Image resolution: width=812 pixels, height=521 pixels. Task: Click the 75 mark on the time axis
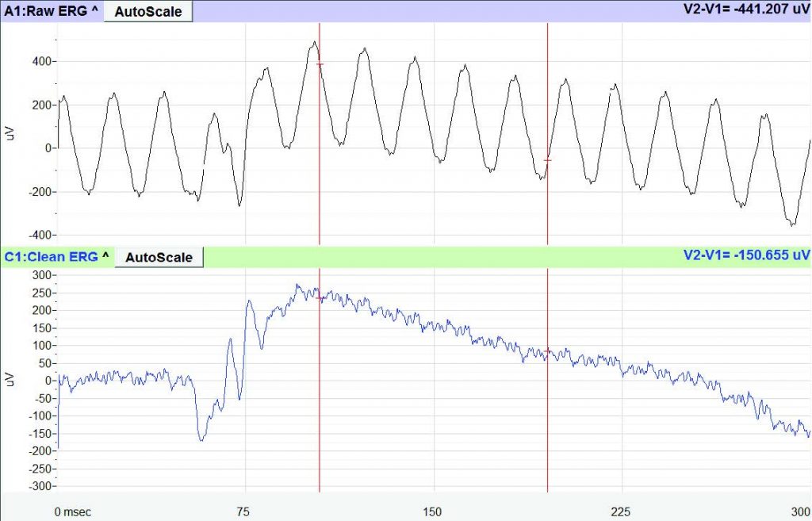coord(242,512)
